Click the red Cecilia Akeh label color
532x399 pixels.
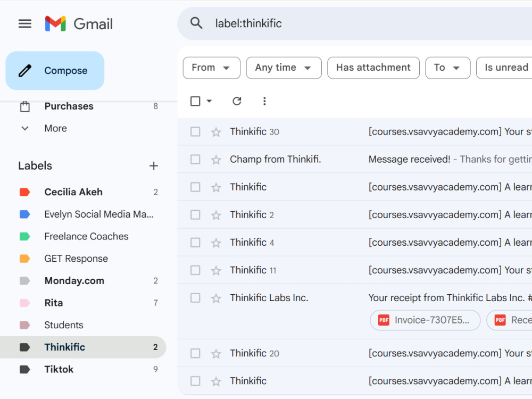(25, 193)
